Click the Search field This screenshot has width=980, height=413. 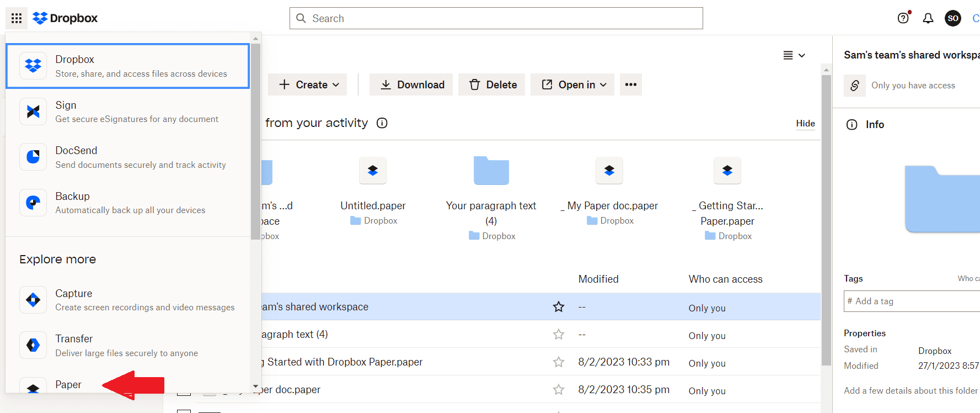(496, 18)
